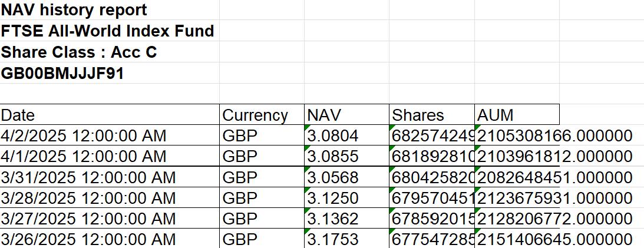The width and height of the screenshot is (644, 248).
Task: Select the AUM value 2103961812.000000
Action: (517, 156)
